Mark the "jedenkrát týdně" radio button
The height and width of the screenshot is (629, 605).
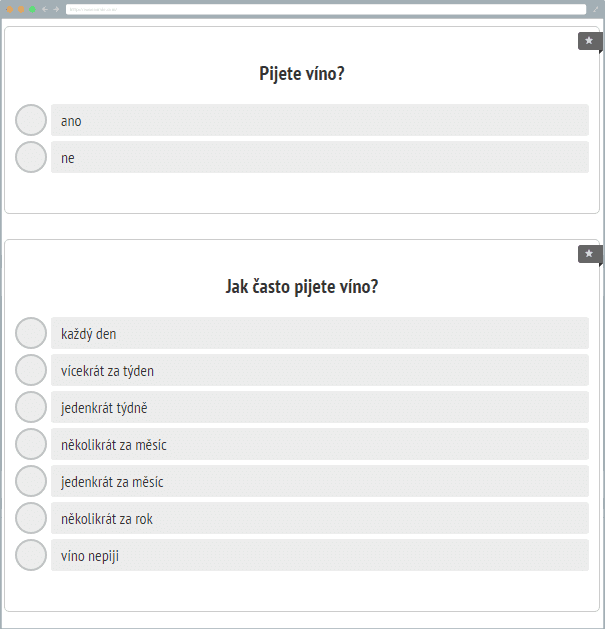31,407
